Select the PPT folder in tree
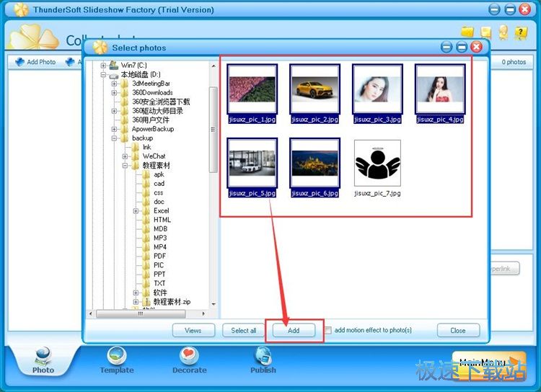Image resolution: width=541 pixels, height=392 pixels. click(159, 274)
